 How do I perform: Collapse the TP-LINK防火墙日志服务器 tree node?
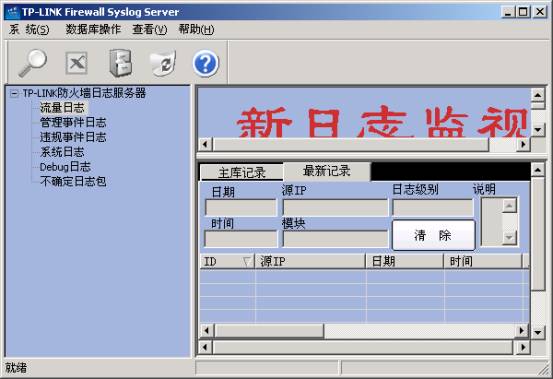(x=14, y=93)
